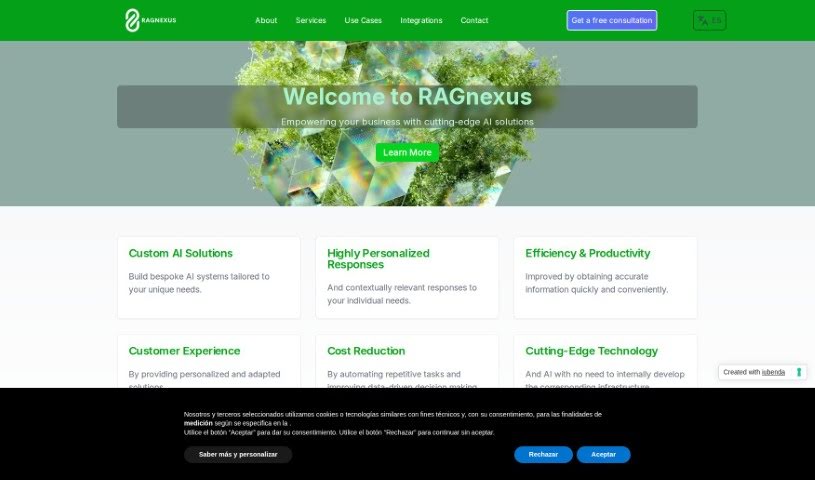Click Saber más y personalizar button
Screen dimensions: 815x480
238,455
